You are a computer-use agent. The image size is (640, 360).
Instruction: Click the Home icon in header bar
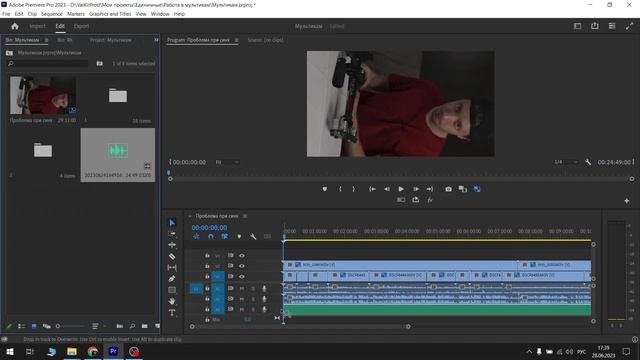(x=15, y=26)
